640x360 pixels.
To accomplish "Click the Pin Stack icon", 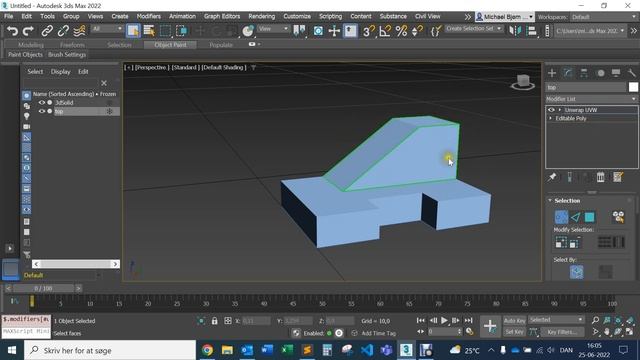I will pos(552,177).
